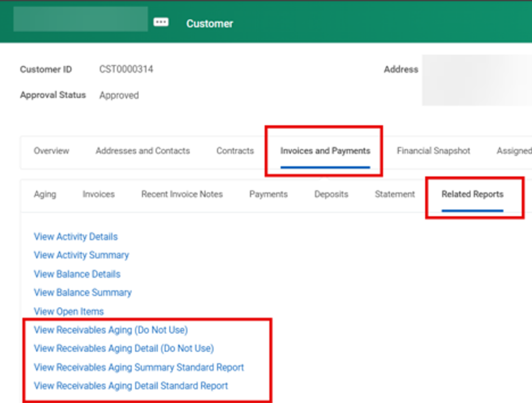Open the View Open Items report
Viewport: 532px width, 403px height.
pyautogui.click(x=69, y=311)
